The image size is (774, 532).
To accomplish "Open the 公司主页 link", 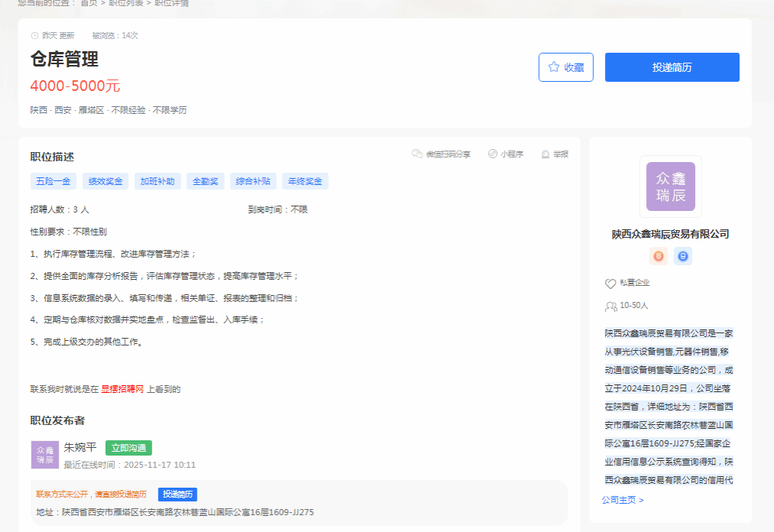I will [623, 500].
